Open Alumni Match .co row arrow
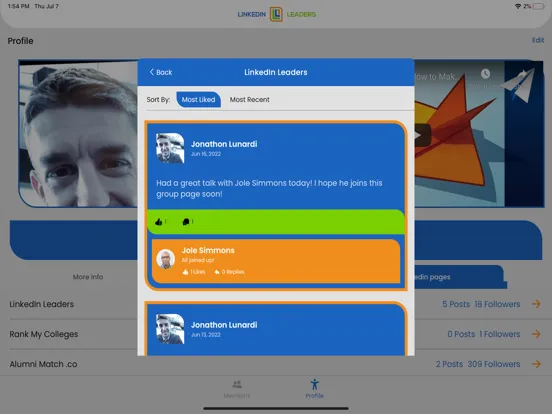This screenshot has height=414, width=552. click(536, 364)
